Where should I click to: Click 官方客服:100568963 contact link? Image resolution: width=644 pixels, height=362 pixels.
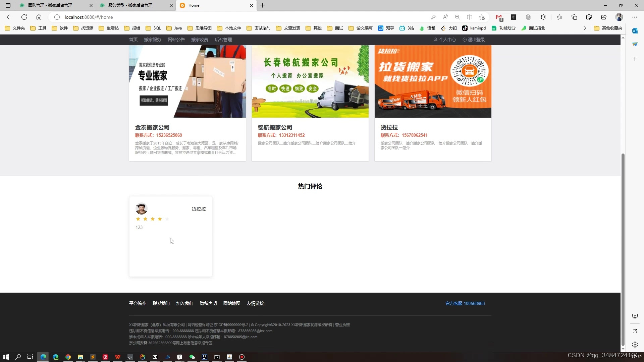coord(465,303)
